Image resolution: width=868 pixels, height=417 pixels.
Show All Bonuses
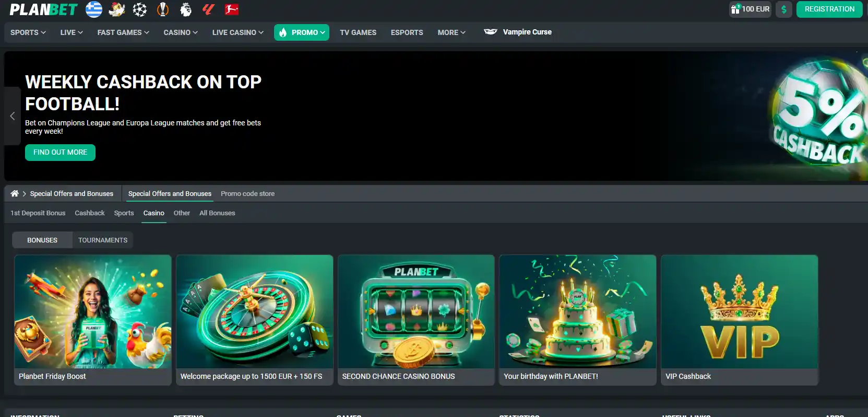click(217, 213)
